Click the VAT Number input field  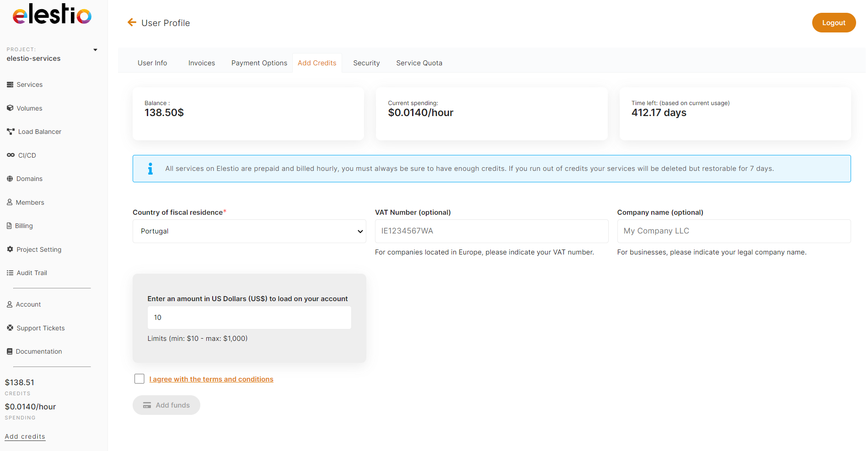point(491,231)
